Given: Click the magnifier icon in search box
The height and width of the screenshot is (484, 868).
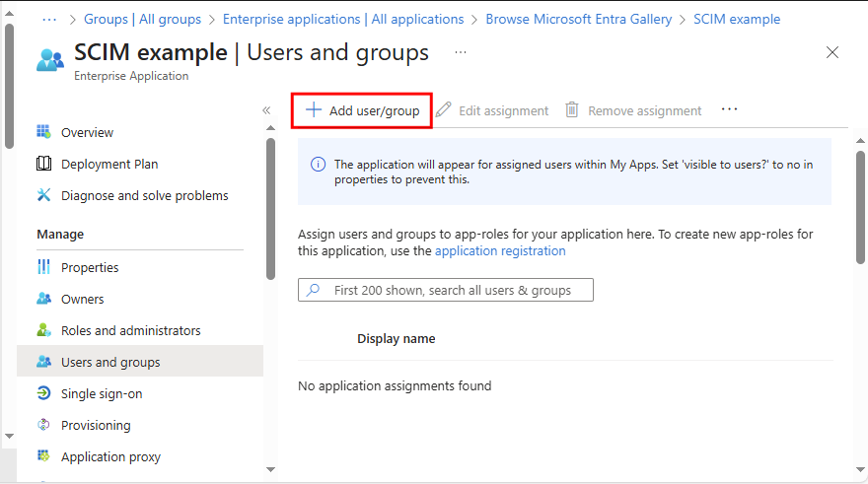Looking at the screenshot, I should point(314,290).
